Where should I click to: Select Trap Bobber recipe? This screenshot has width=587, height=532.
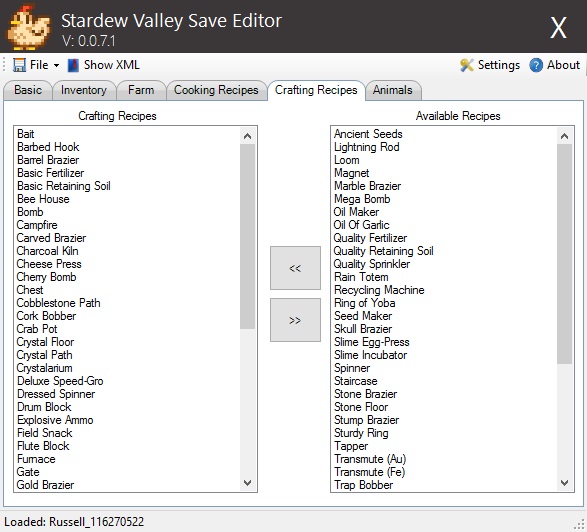pos(364,485)
